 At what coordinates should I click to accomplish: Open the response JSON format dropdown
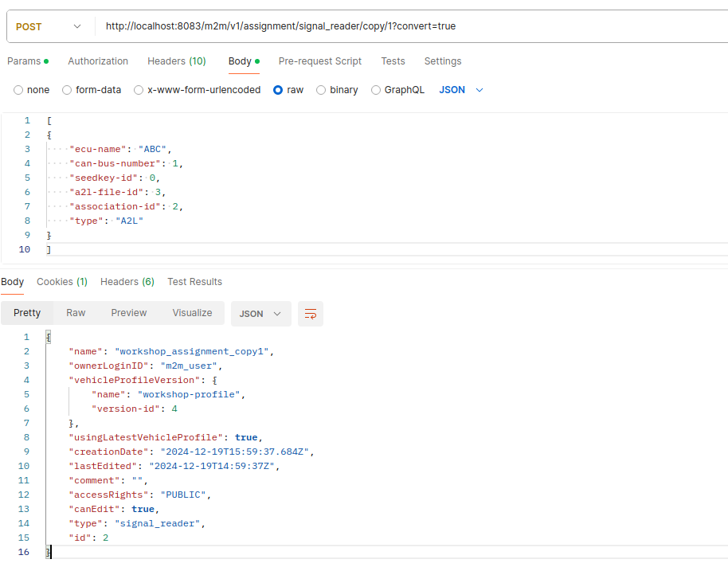point(260,314)
